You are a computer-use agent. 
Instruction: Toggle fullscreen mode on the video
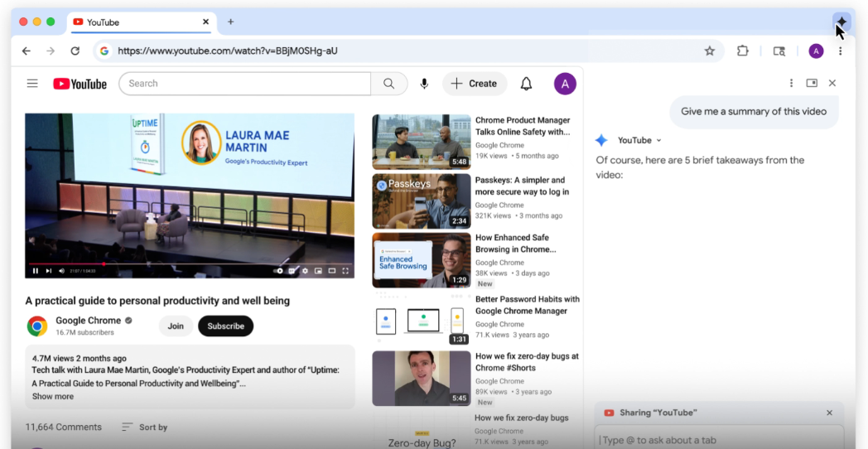coord(345,271)
